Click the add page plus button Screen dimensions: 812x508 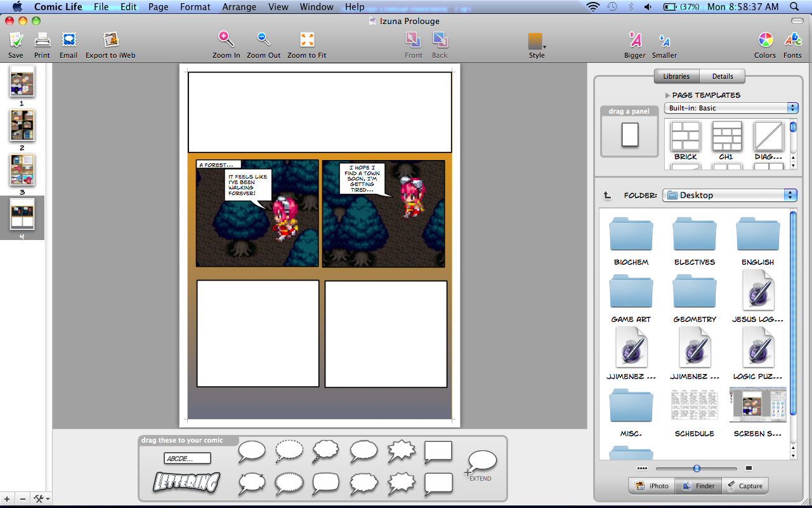pyautogui.click(x=8, y=499)
